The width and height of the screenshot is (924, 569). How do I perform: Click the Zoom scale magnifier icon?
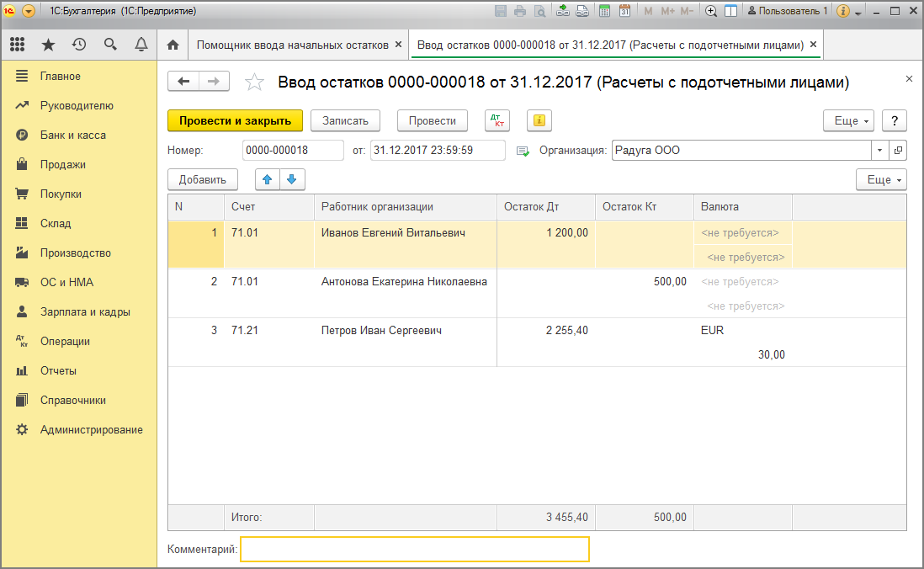click(x=711, y=11)
